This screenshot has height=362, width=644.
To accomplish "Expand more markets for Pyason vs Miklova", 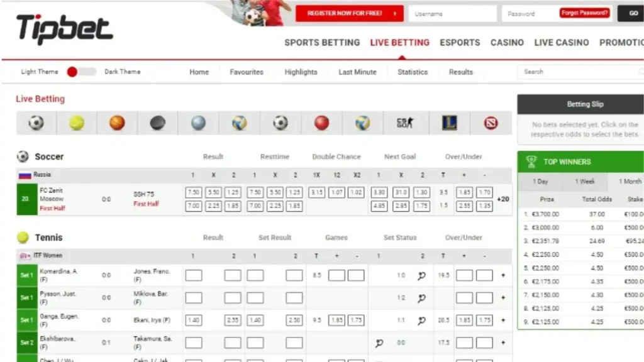I will tap(503, 297).
